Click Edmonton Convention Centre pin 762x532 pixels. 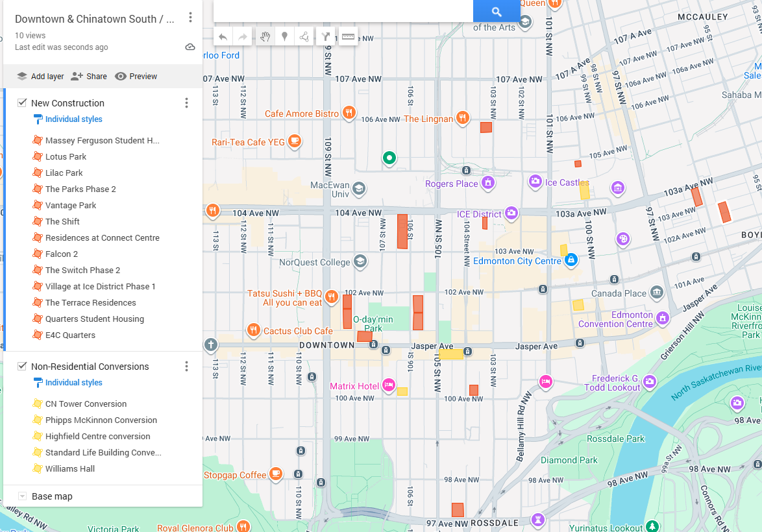click(x=663, y=319)
